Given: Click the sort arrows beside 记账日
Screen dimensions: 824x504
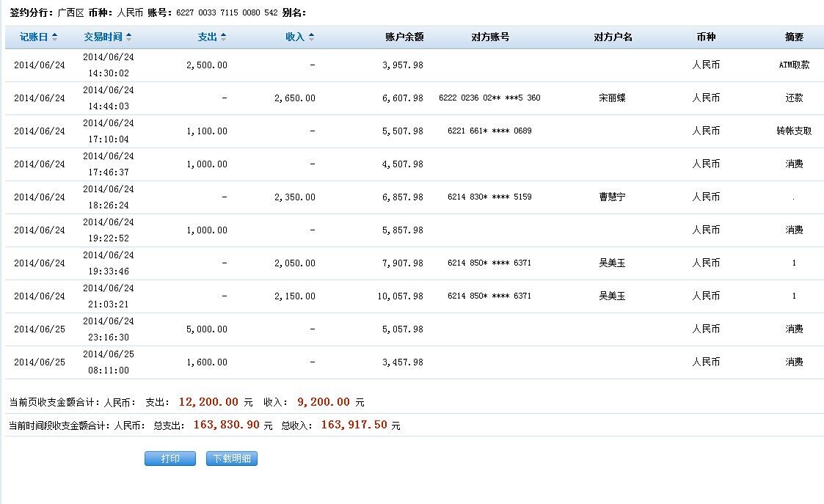Looking at the screenshot, I should click(55, 37).
